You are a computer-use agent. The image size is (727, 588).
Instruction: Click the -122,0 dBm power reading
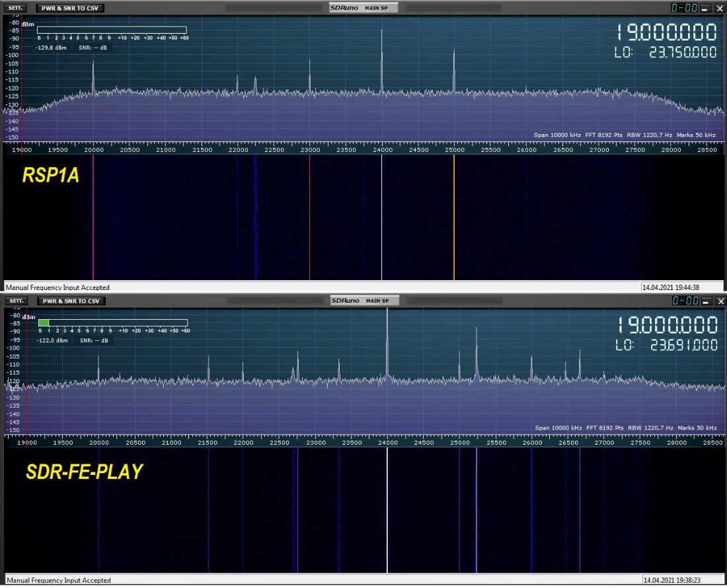pyautogui.click(x=52, y=340)
